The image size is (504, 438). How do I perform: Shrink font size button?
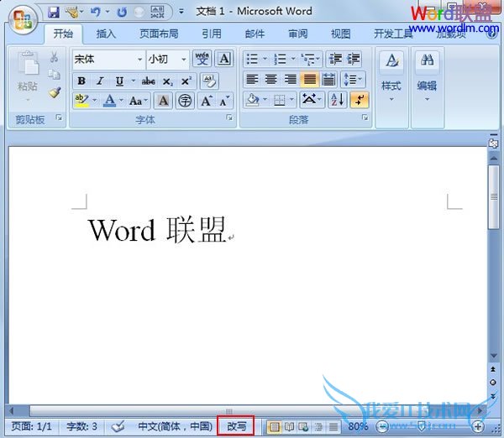224,101
